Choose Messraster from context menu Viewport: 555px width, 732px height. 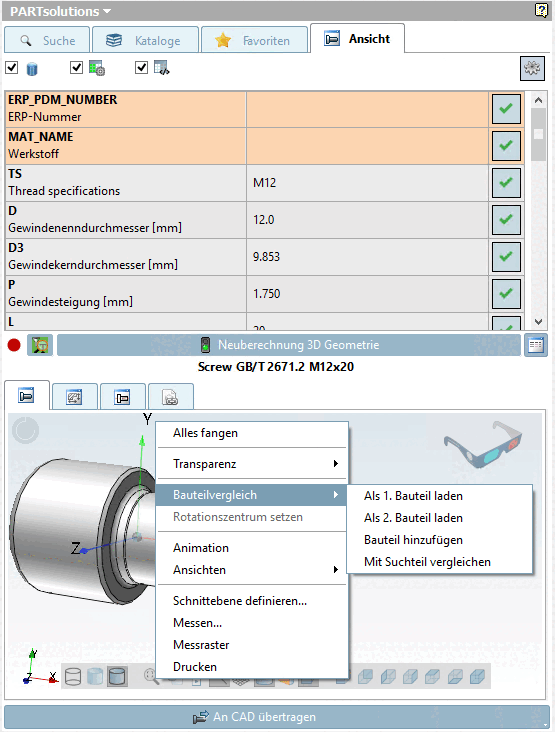[x=253, y=645]
